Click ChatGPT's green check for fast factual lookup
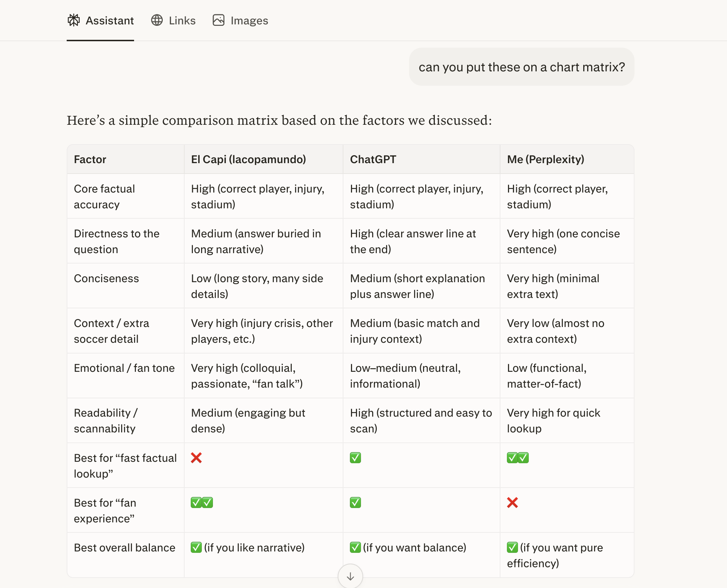This screenshot has height=588, width=727. click(x=355, y=458)
